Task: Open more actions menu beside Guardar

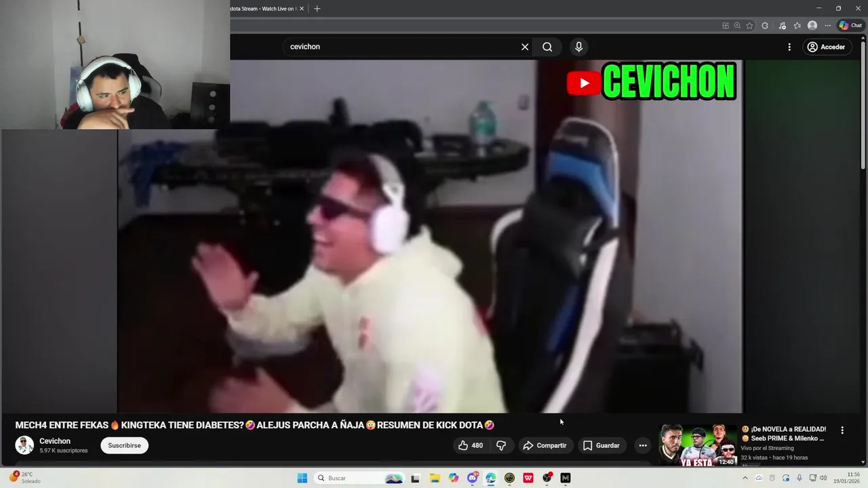Action: pos(643,445)
